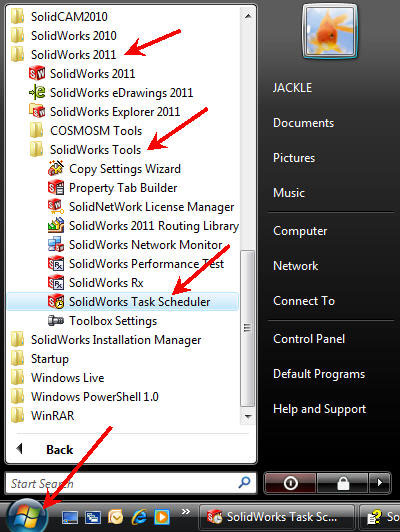Click the programs list scrollbar thumb
This screenshot has height=532, width=400.
click(248, 328)
